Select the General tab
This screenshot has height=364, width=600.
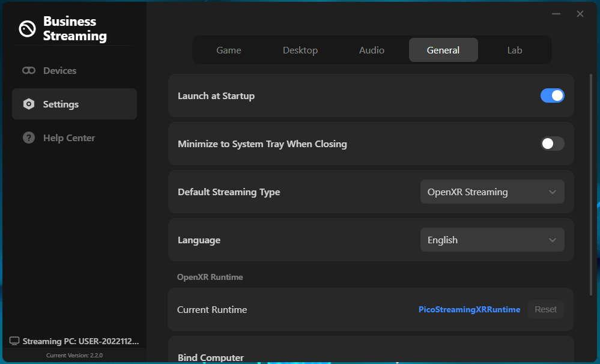(x=443, y=50)
